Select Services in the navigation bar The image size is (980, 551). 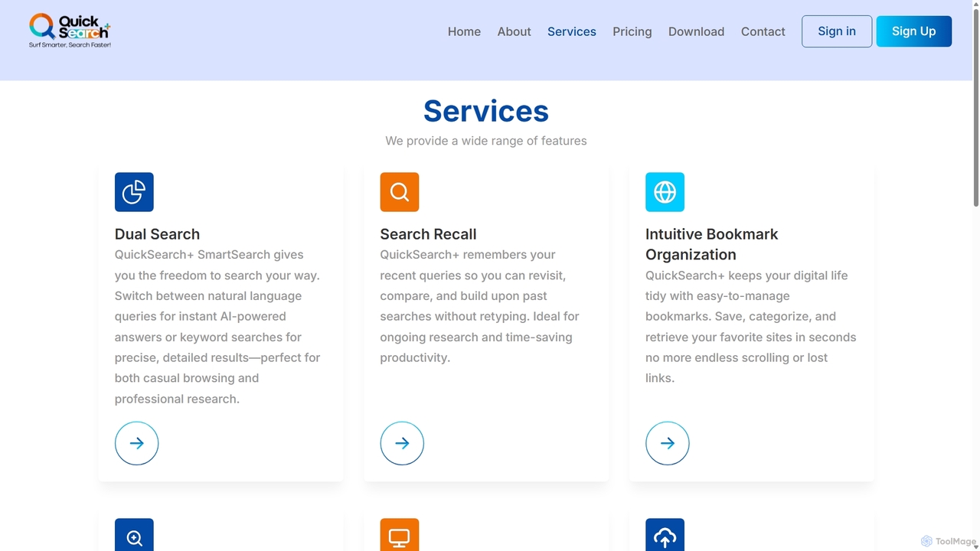[572, 31]
